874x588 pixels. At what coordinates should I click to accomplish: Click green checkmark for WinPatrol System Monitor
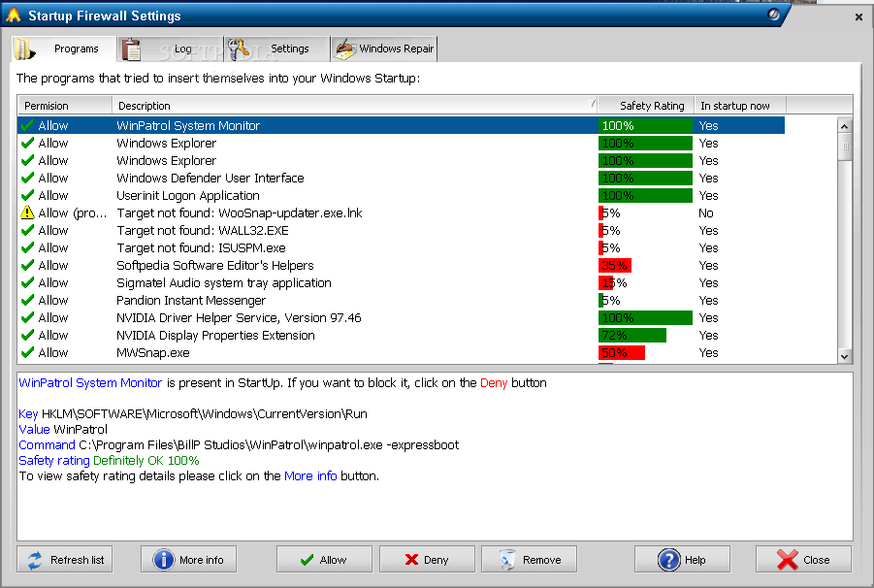[x=27, y=125]
